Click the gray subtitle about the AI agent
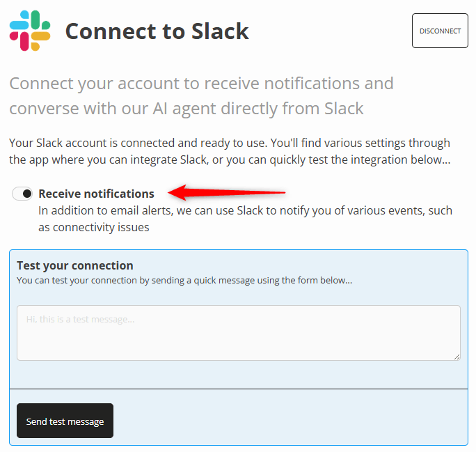The width and height of the screenshot is (476, 452). coord(201,96)
